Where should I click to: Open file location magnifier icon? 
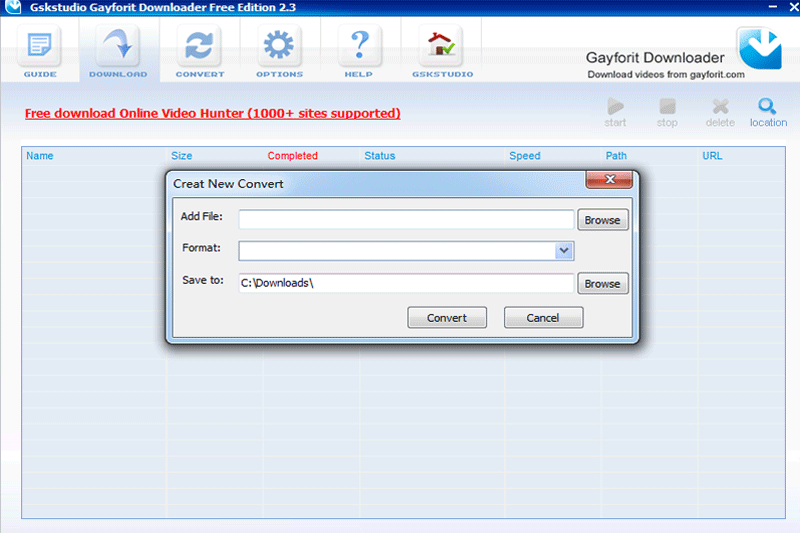767,106
